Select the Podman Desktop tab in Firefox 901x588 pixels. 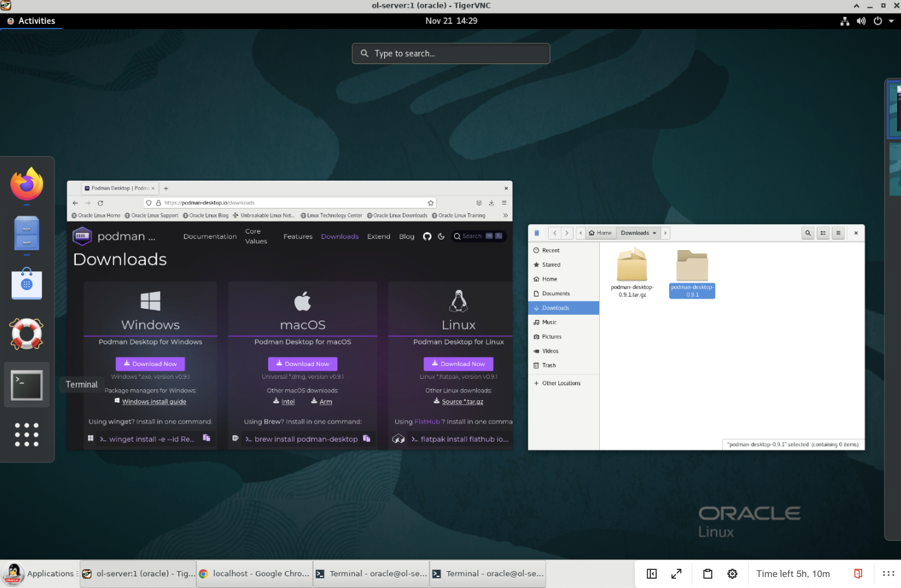[x=120, y=188]
